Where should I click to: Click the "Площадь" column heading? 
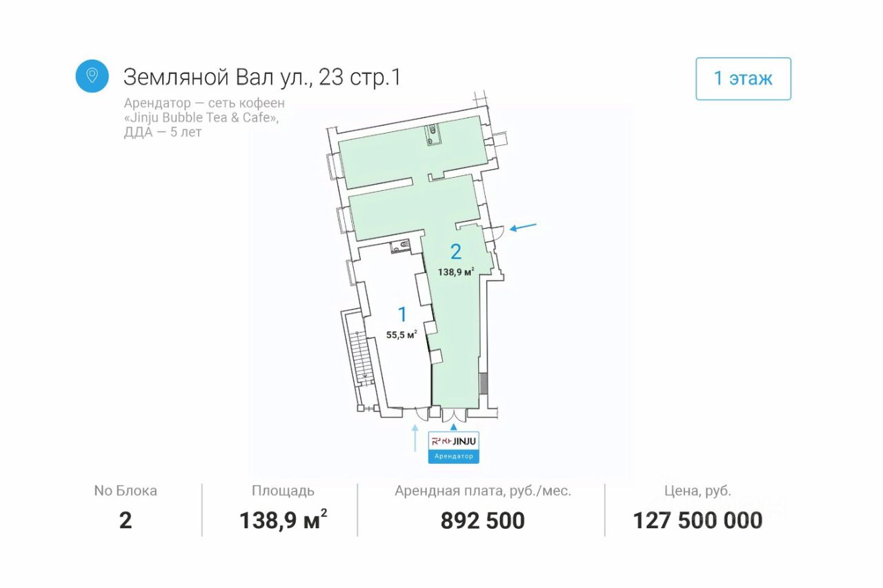tap(283, 491)
